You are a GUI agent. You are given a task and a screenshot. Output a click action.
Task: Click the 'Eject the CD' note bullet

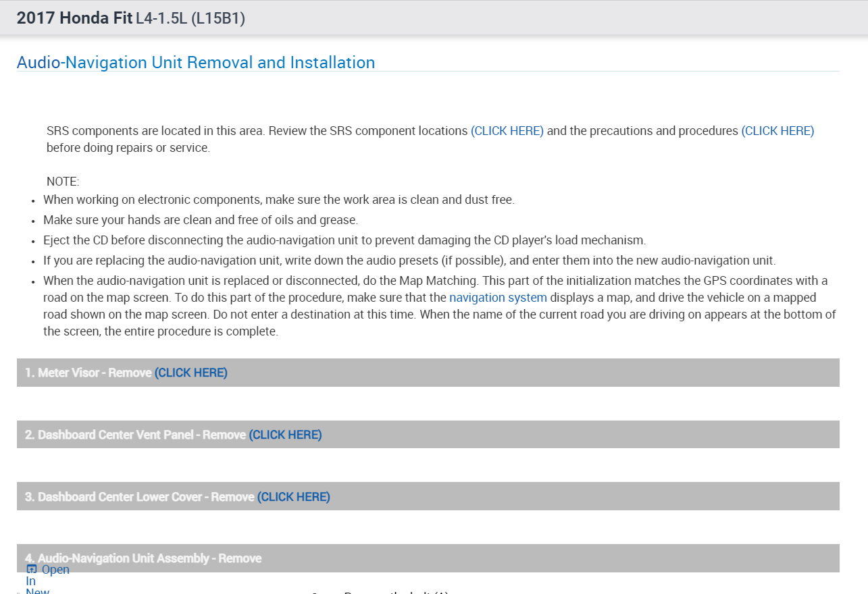[x=344, y=240]
